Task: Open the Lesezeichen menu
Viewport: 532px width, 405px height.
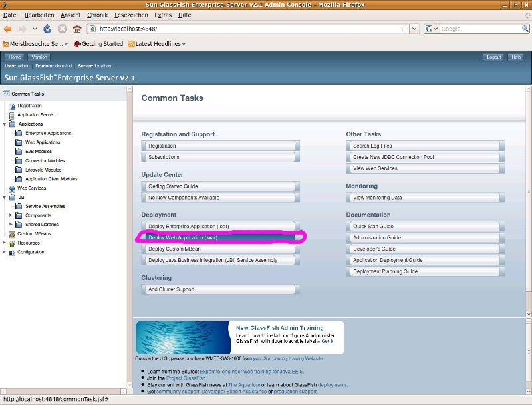Action: pos(132,15)
